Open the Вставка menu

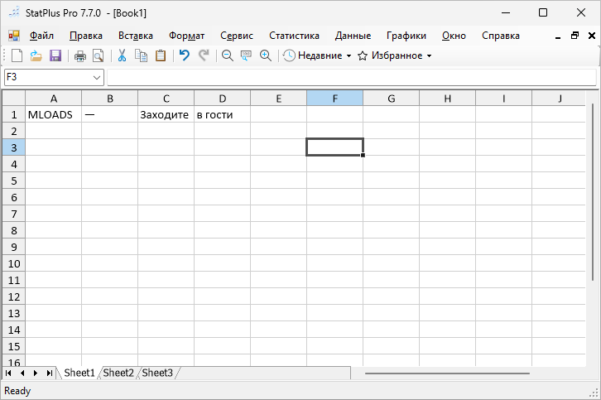[x=135, y=36]
